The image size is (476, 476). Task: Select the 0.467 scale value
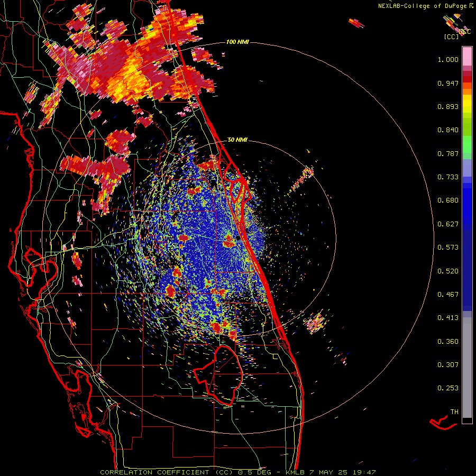coord(448,295)
